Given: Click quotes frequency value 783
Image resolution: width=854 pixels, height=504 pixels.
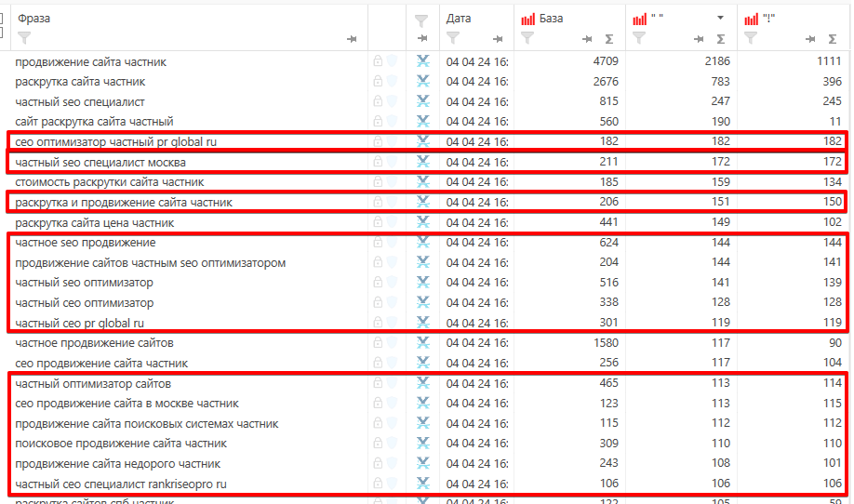Looking at the screenshot, I should coord(721,81).
